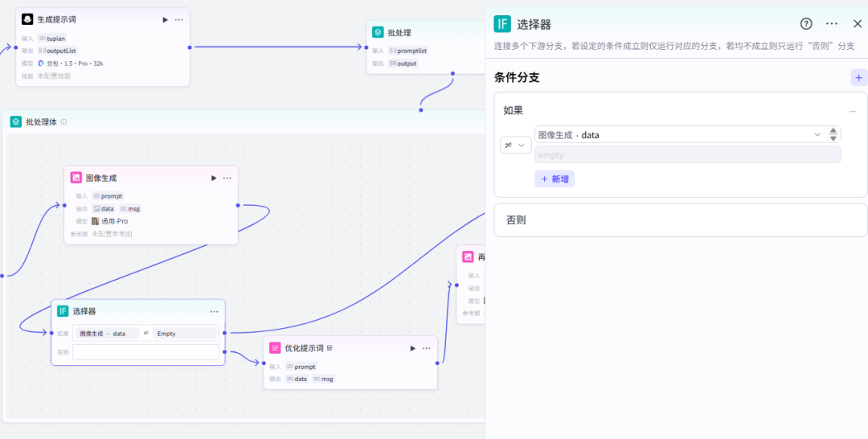868x439 pixels.
Task: Click the output port of 生成提示词 node
Action: point(190,47)
